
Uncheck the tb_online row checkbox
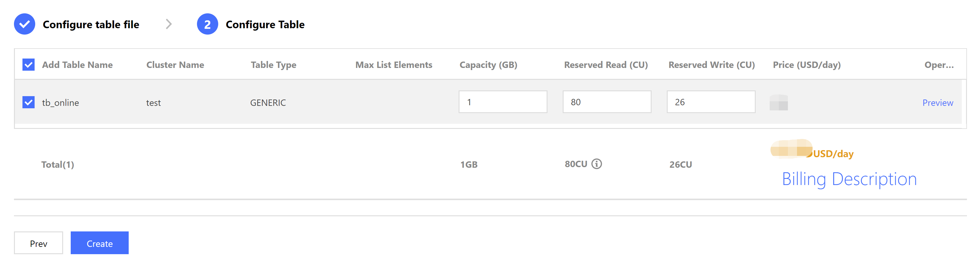pos(29,102)
